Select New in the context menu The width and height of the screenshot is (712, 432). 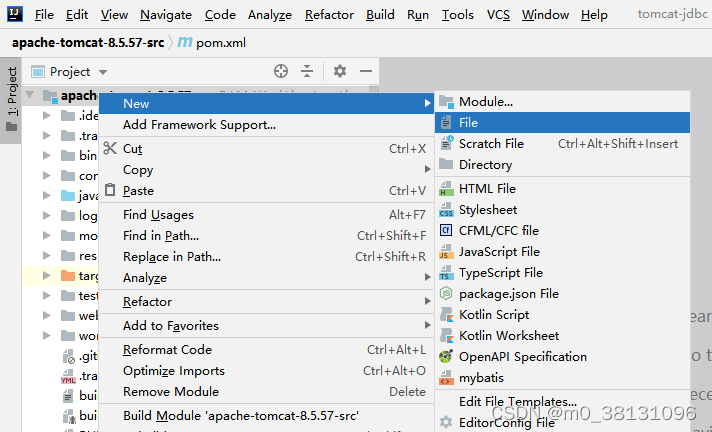(x=267, y=104)
